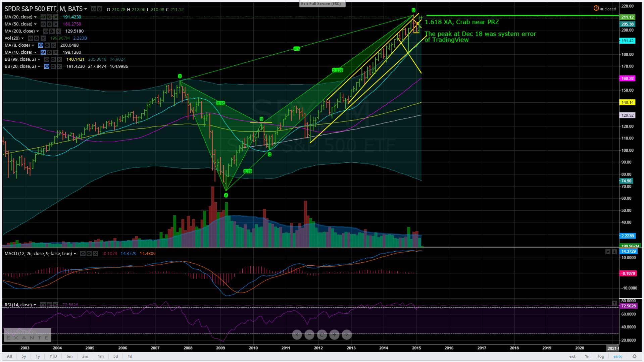Image resolution: width=644 pixels, height=362 pixels.
Task: Toggle visibility of MA (50, close)
Action: 43,24
